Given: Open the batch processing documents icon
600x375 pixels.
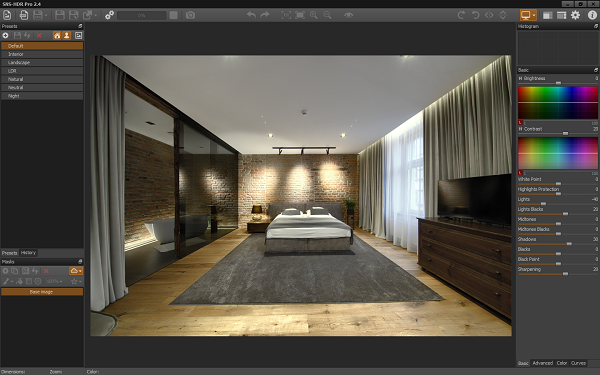Looking at the screenshot, I should tap(24, 15).
